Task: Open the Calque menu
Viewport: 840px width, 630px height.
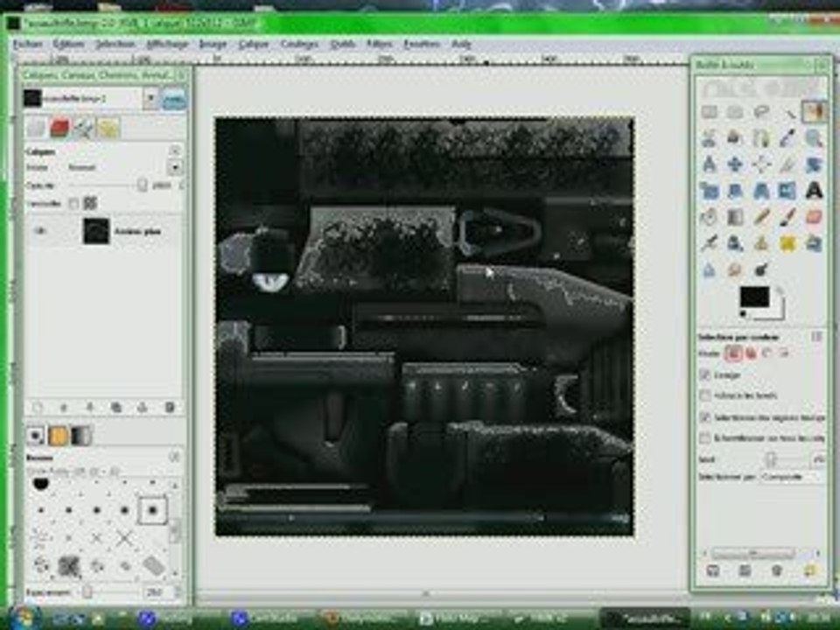Action: coord(253,44)
